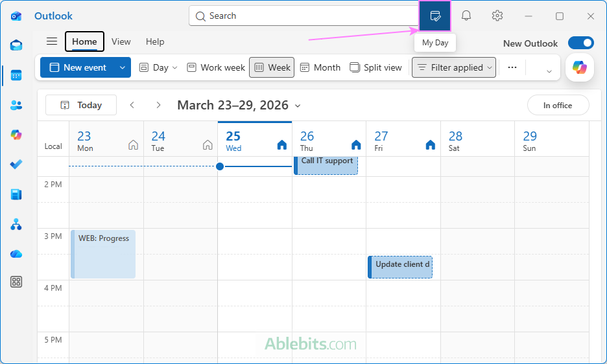The image size is (607, 364).
Task: Select the 24 Tue day header
Action: 180,140
